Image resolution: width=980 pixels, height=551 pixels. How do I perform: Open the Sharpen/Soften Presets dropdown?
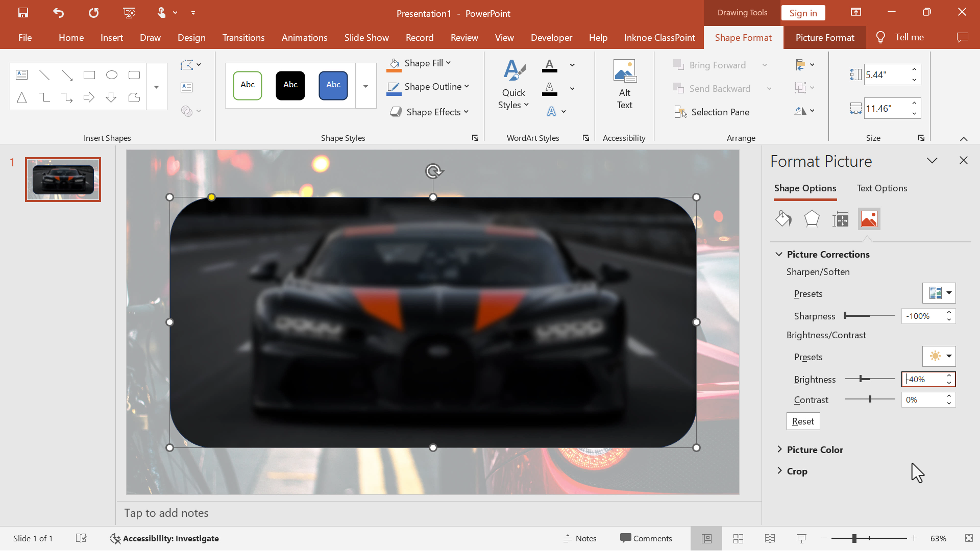tap(939, 293)
